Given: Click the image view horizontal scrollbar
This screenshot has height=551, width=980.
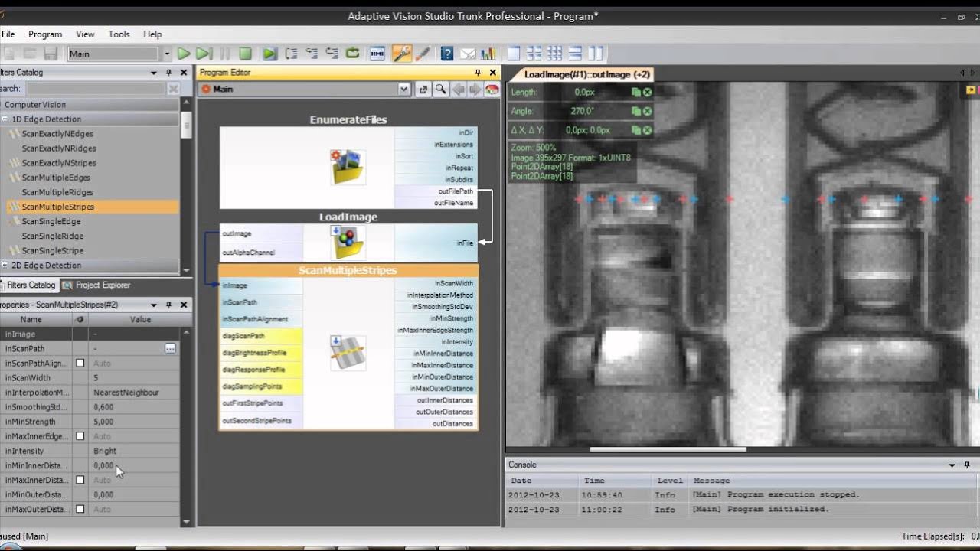Looking at the screenshot, I should 668,449.
